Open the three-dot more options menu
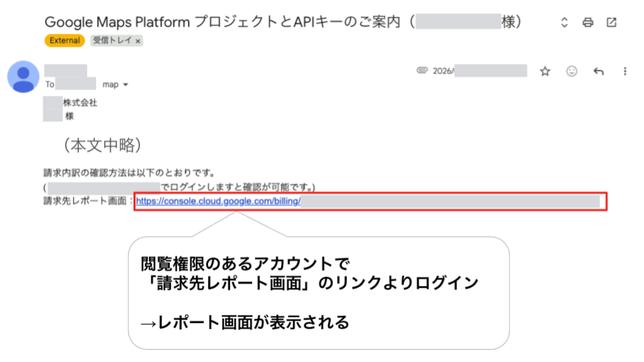 tap(625, 72)
